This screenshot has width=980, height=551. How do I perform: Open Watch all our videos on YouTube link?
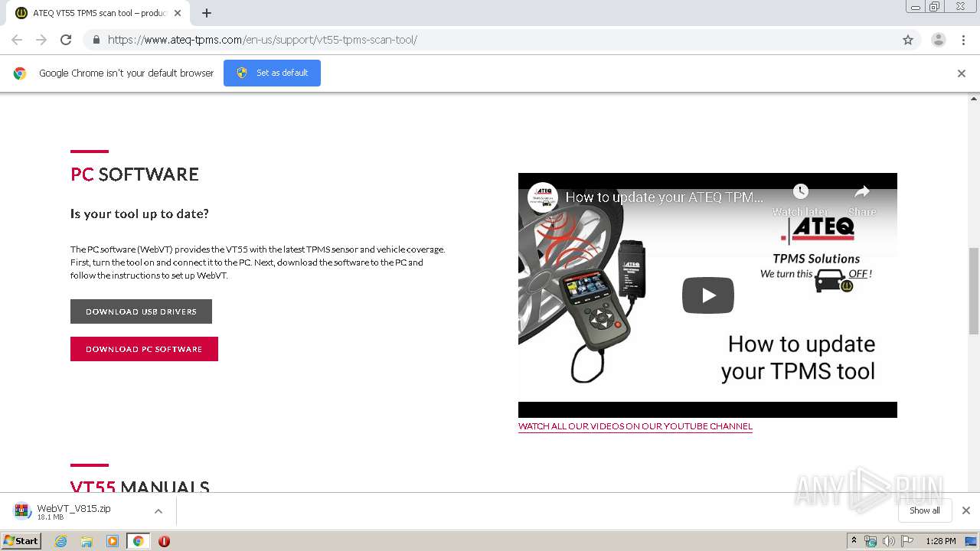point(635,426)
